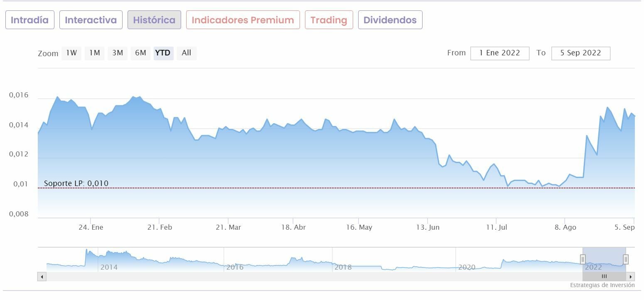644x300 pixels.
Task: Select the 6M zoom button
Action: [140, 53]
